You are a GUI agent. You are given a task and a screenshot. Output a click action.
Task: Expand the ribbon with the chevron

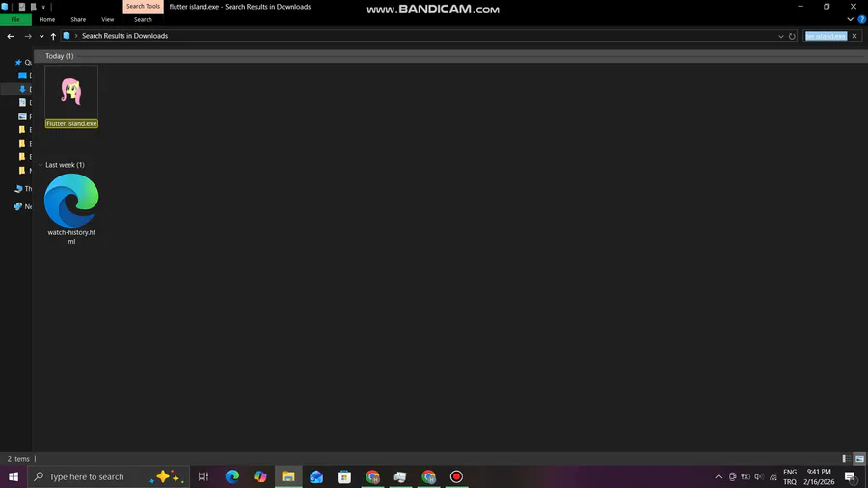pyautogui.click(x=851, y=19)
